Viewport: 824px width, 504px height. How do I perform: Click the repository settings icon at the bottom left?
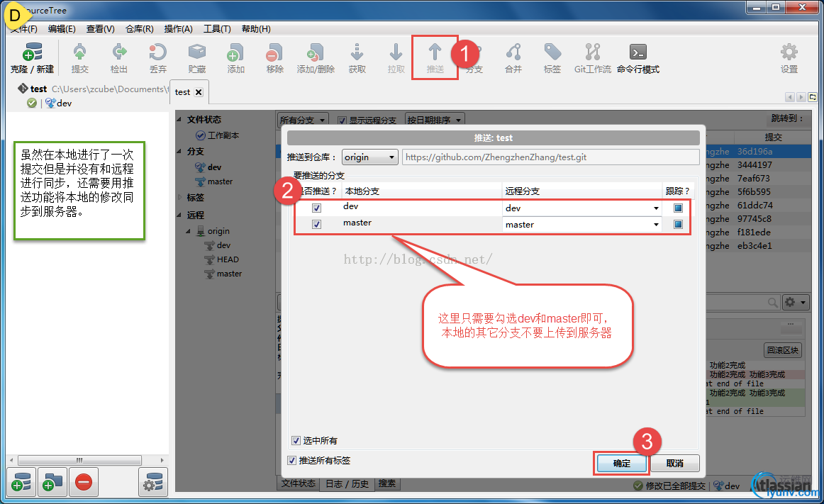153,482
